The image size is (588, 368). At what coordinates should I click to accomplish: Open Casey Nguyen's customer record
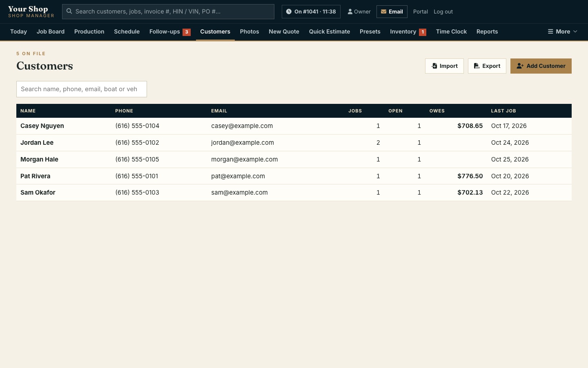click(42, 126)
